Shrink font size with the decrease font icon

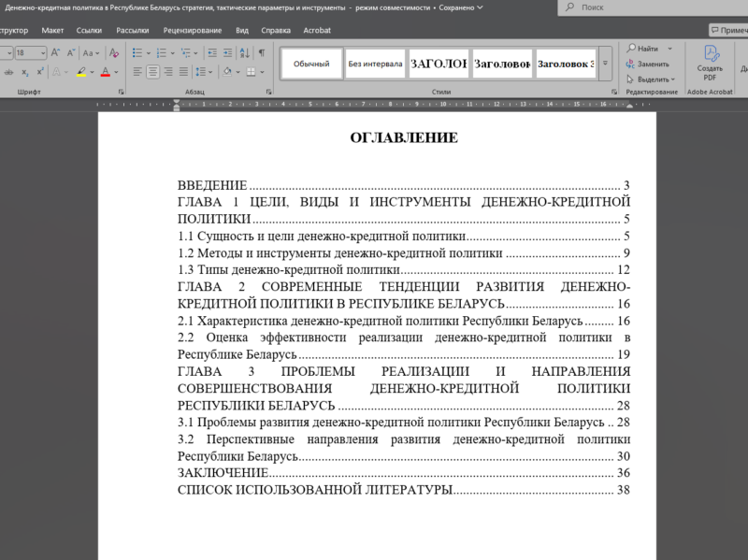click(x=71, y=52)
